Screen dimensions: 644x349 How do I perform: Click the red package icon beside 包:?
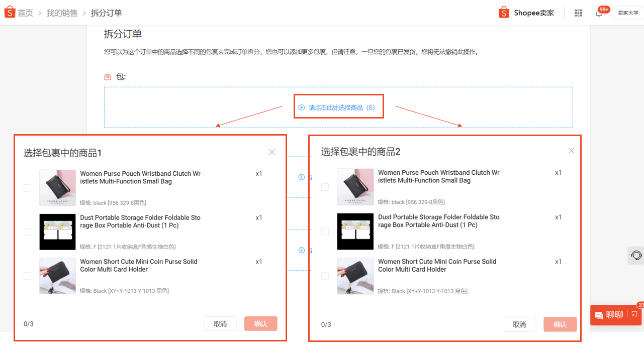(x=107, y=77)
